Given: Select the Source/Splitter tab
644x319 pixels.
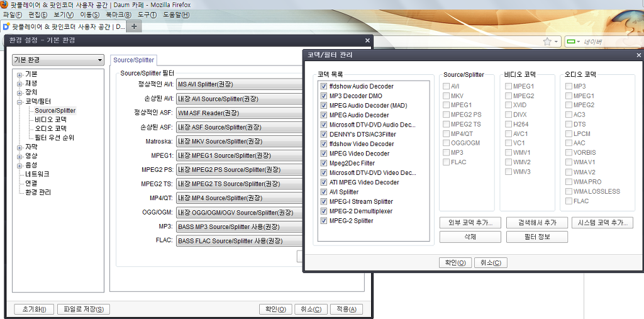Looking at the screenshot, I should 134,60.
